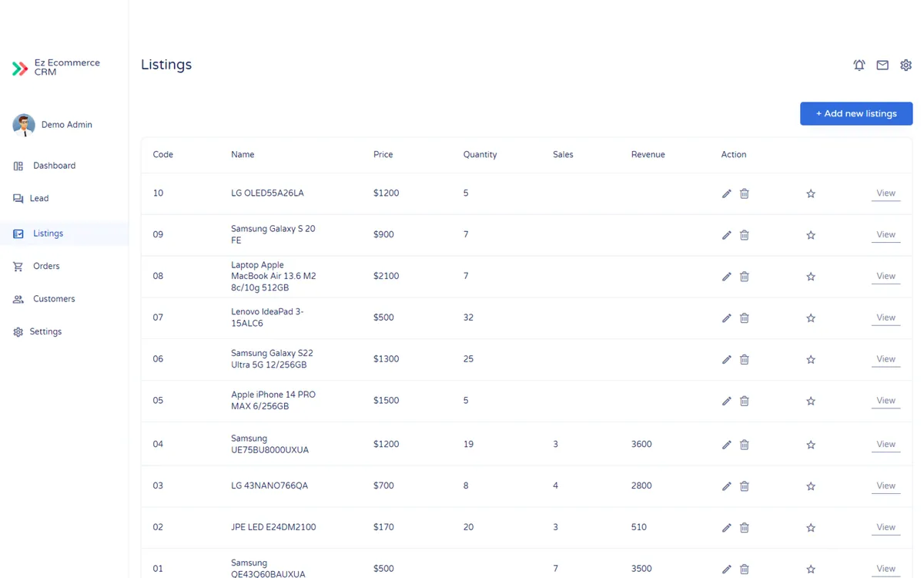Edit the Lenovo IdeaPad listing

click(726, 318)
